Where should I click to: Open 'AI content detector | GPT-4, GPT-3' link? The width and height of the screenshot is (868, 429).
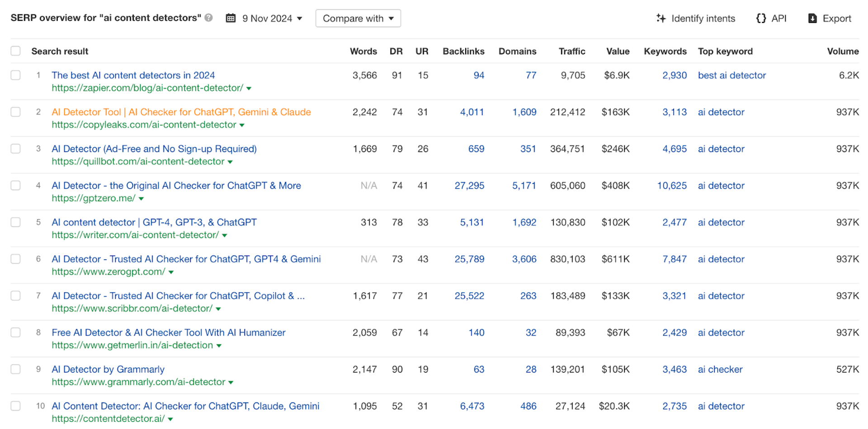point(154,222)
